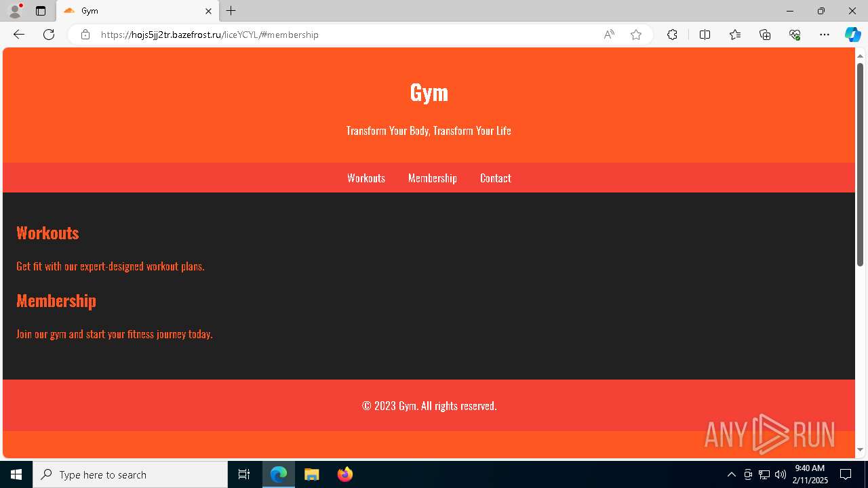Open Task View
Screen dimensions: 868x488
click(x=244, y=474)
